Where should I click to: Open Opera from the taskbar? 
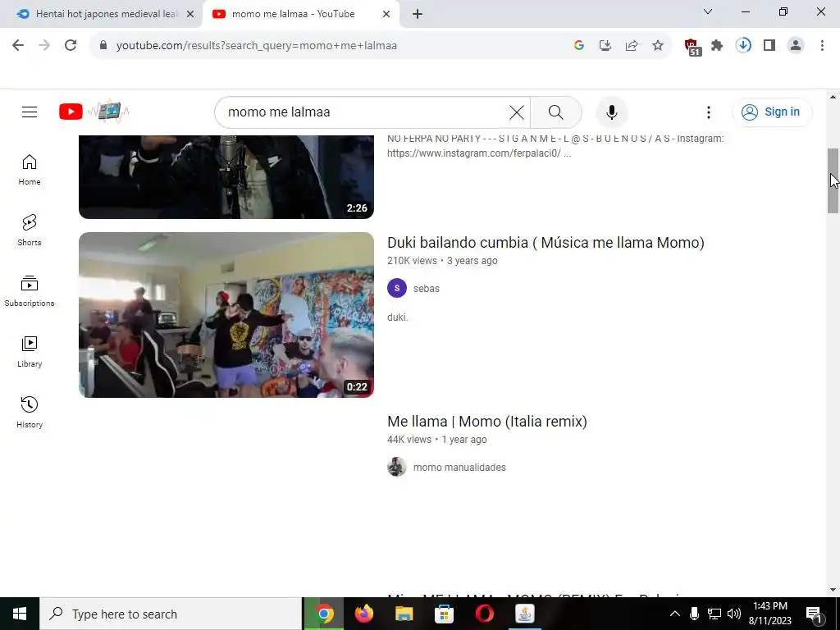coord(484,614)
